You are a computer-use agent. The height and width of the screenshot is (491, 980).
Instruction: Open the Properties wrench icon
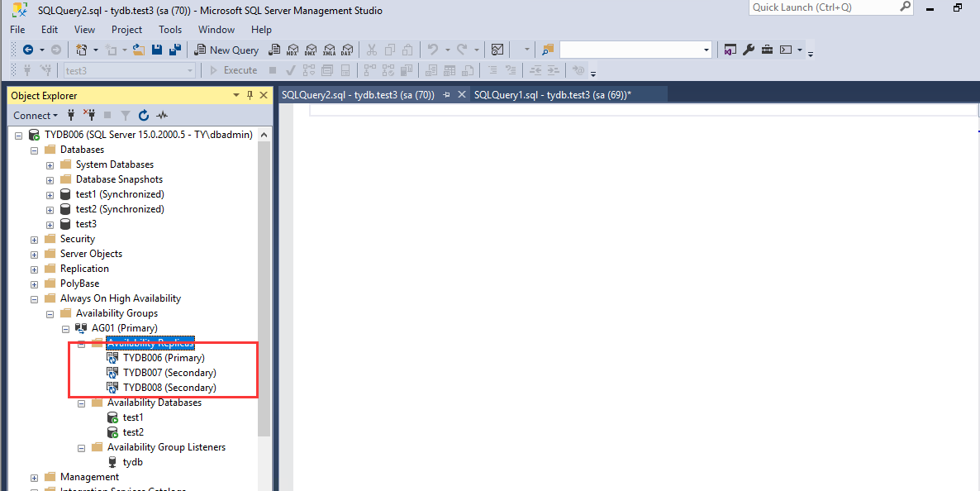tap(749, 50)
